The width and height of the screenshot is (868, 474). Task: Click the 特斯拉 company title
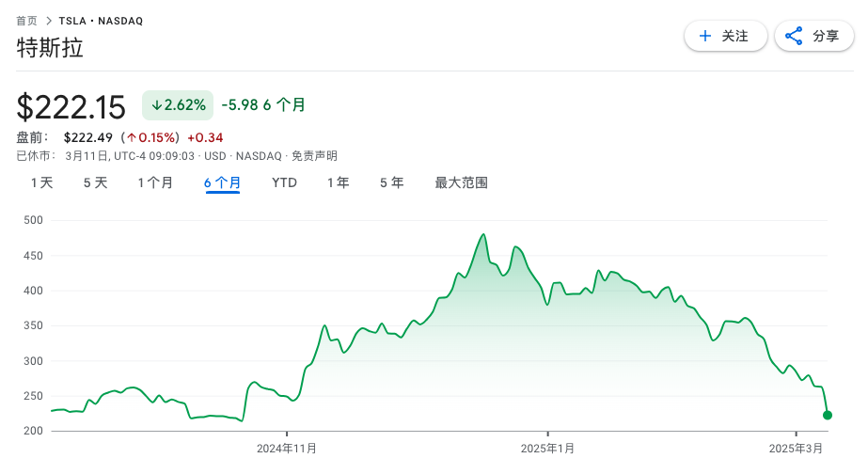[50, 48]
